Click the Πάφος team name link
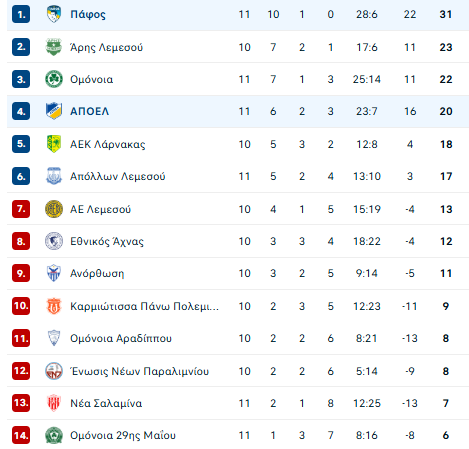This screenshot has height=449, width=469. pyautogui.click(x=88, y=15)
